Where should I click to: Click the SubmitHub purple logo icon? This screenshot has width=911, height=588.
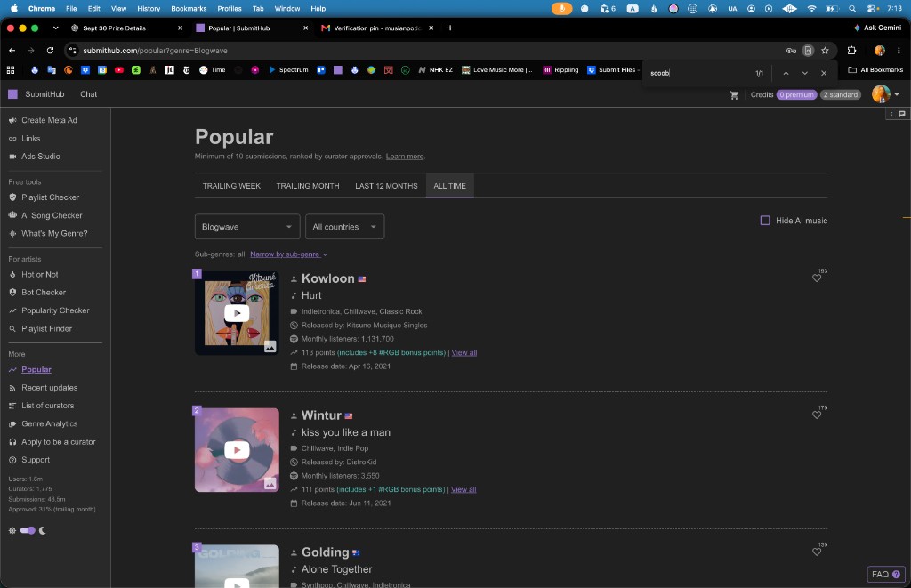[x=12, y=94]
